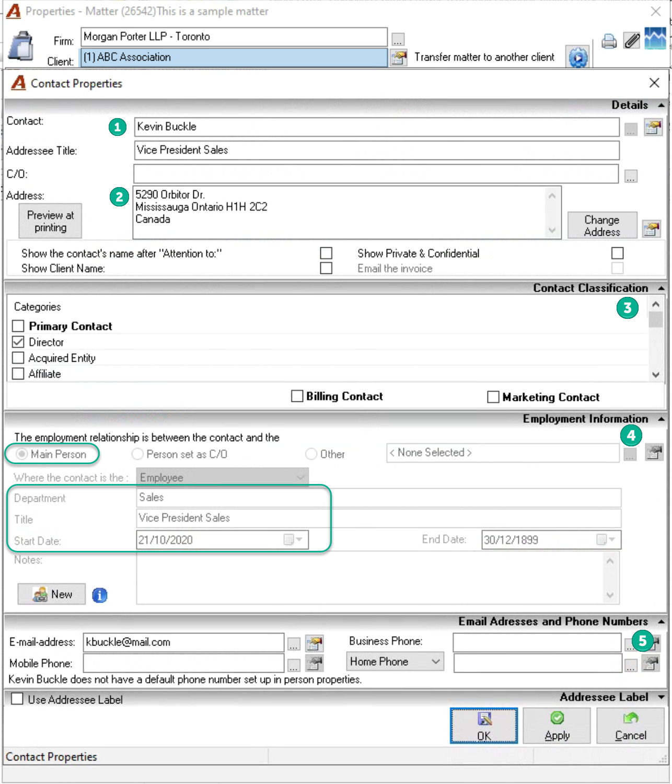Click browse ellipsis beside Mobile Phone field
This screenshot has width=672, height=784.
coord(294,665)
